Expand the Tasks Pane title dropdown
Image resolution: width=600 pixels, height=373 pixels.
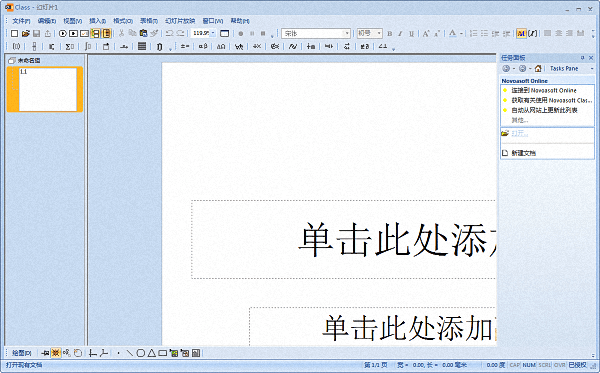tap(592, 68)
